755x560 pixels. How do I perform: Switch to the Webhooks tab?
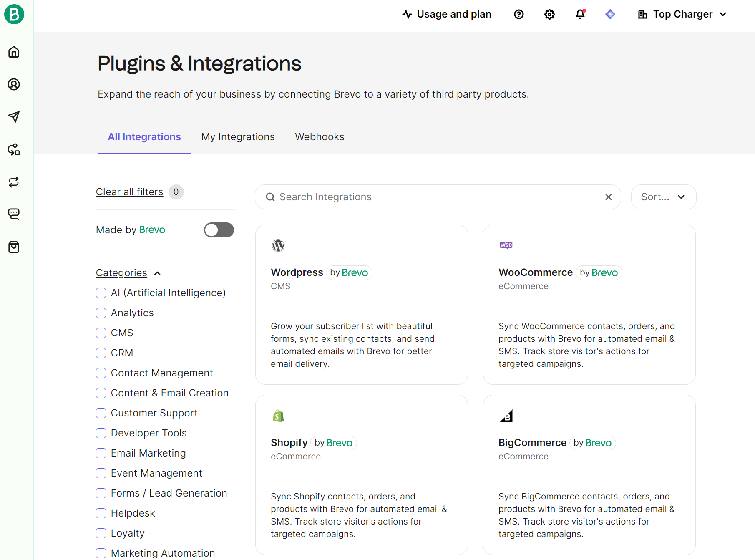(x=319, y=136)
